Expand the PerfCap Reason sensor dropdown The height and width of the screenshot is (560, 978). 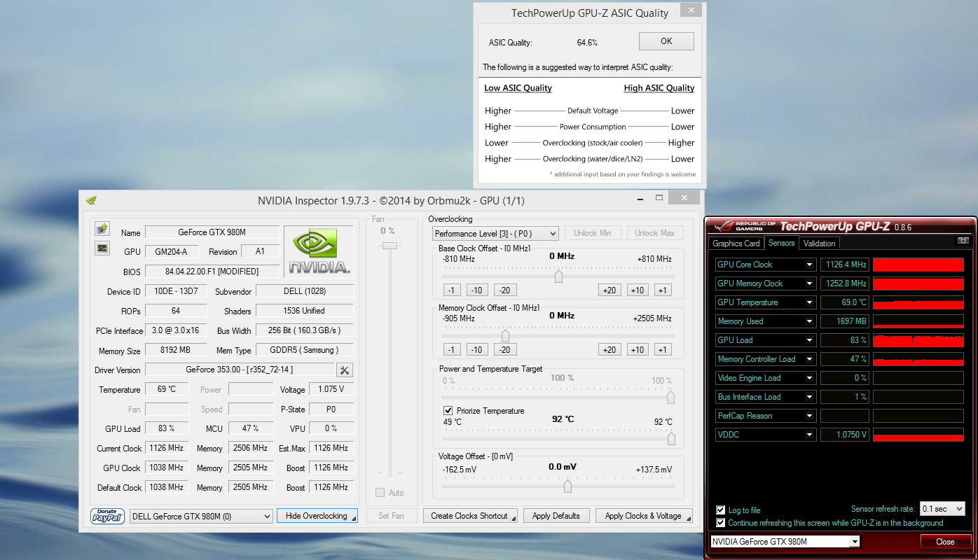point(810,416)
